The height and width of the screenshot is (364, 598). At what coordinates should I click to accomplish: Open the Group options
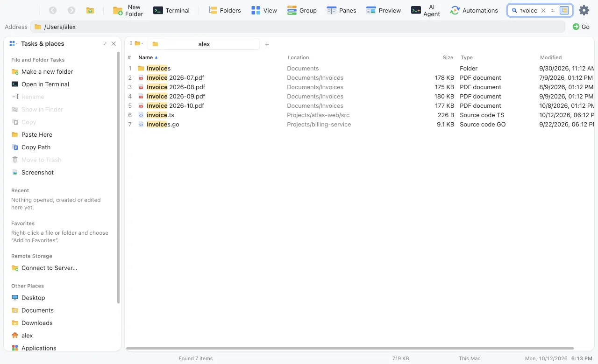(x=302, y=10)
